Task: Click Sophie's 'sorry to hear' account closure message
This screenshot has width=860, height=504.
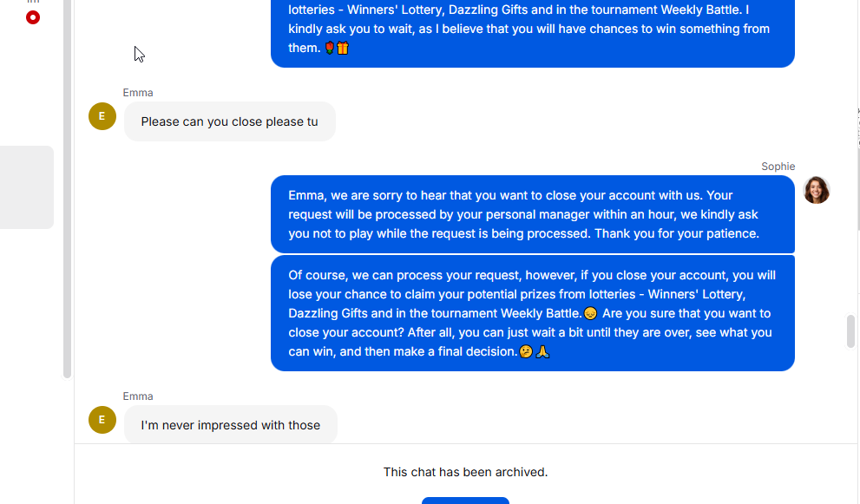Action: pyautogui.click(x=532, y=214)
